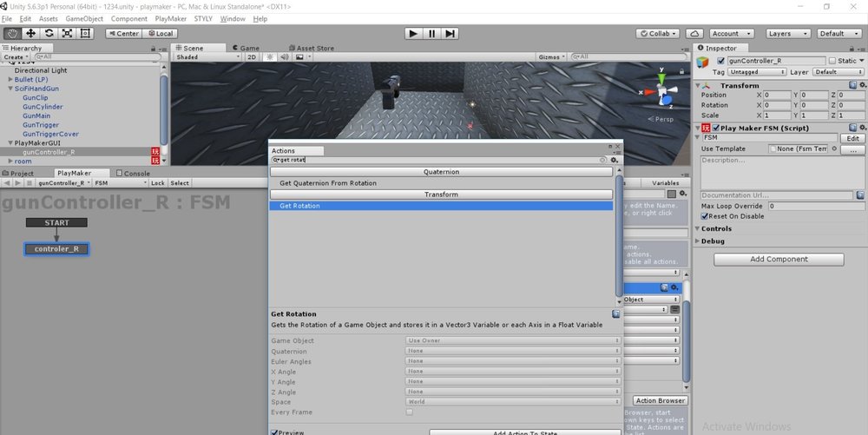Click the Select button in PlayMaker toolbar

click(x=180, y=182)
